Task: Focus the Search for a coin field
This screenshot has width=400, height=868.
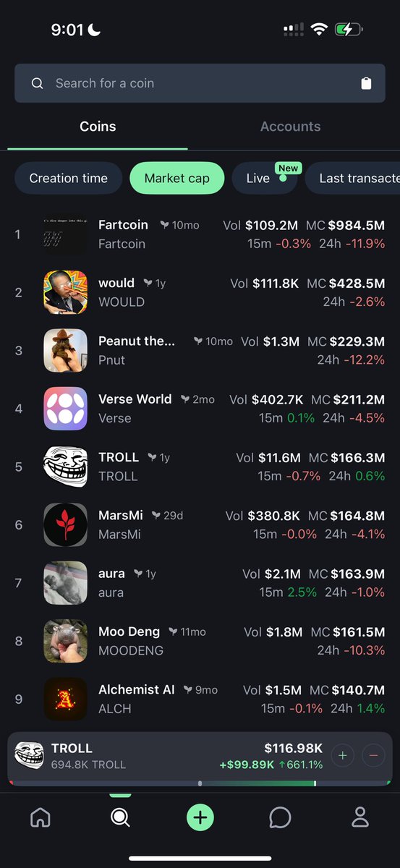Action: (x=200, y=83)
